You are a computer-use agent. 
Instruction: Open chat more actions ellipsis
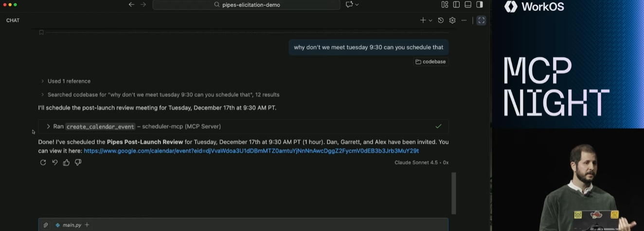[464, 20]
